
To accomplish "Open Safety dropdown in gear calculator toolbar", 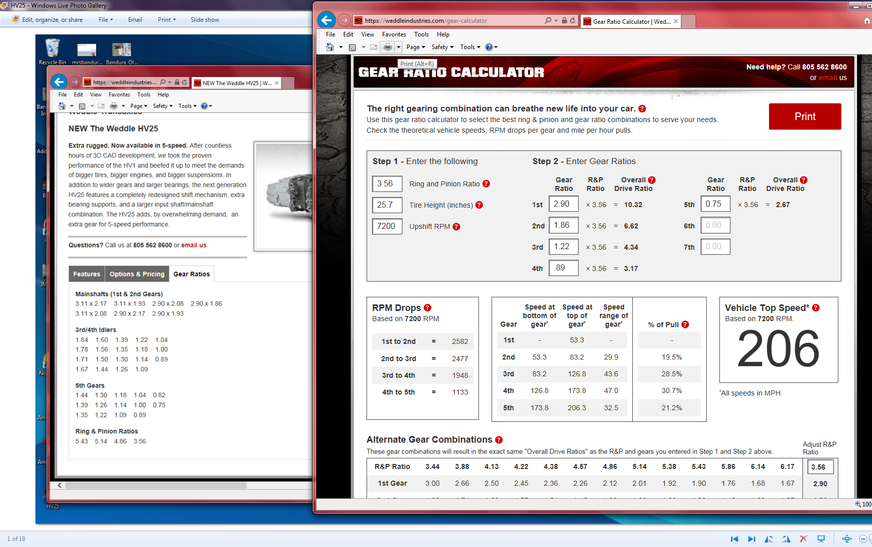I will (442, 47).
